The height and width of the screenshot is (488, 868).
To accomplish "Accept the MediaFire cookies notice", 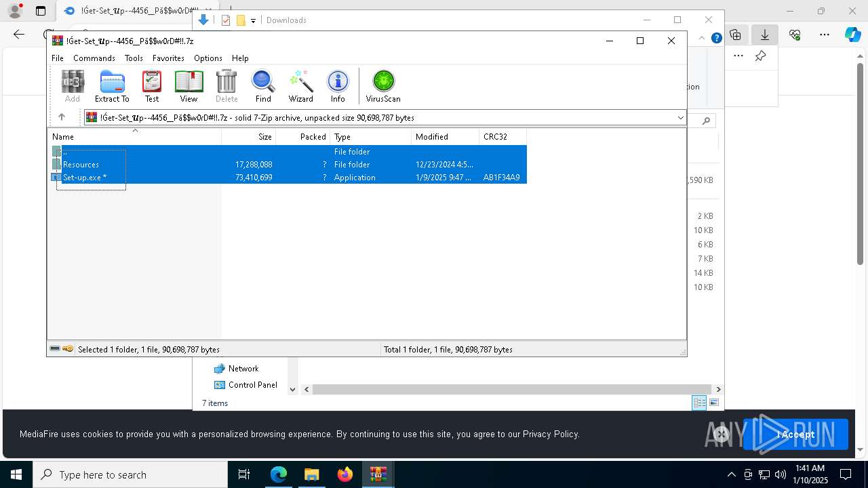I will [x=795, y=434].
